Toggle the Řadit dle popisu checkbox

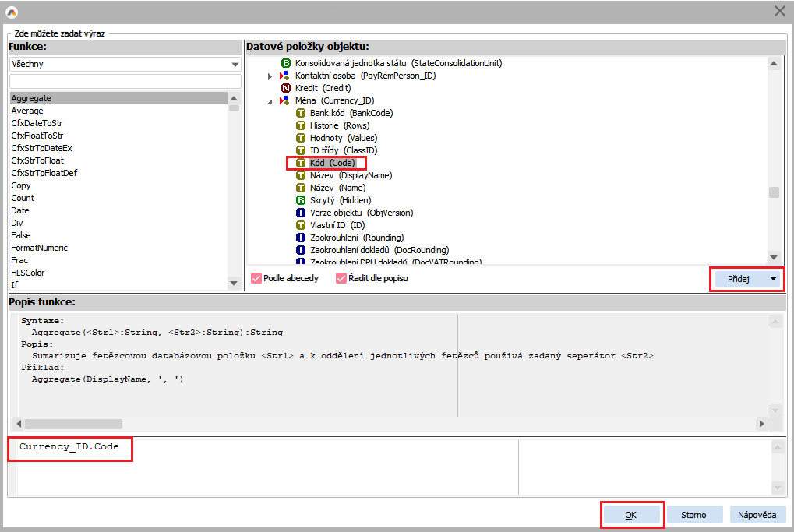341,278
